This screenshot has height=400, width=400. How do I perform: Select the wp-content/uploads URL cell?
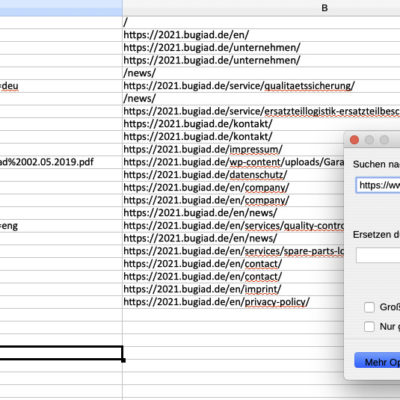(233, 162)
